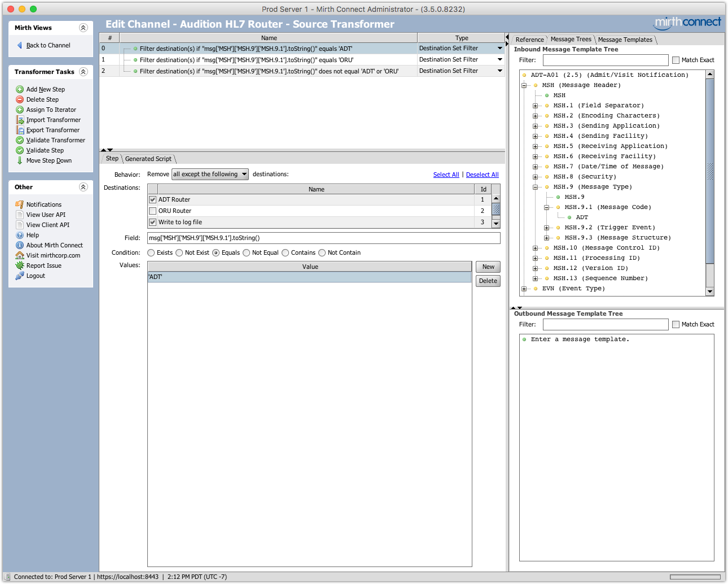Viewport: 728px width, 584px height.
Task: Open Type dropdown for step 1
Action: [x=499, y=59]
